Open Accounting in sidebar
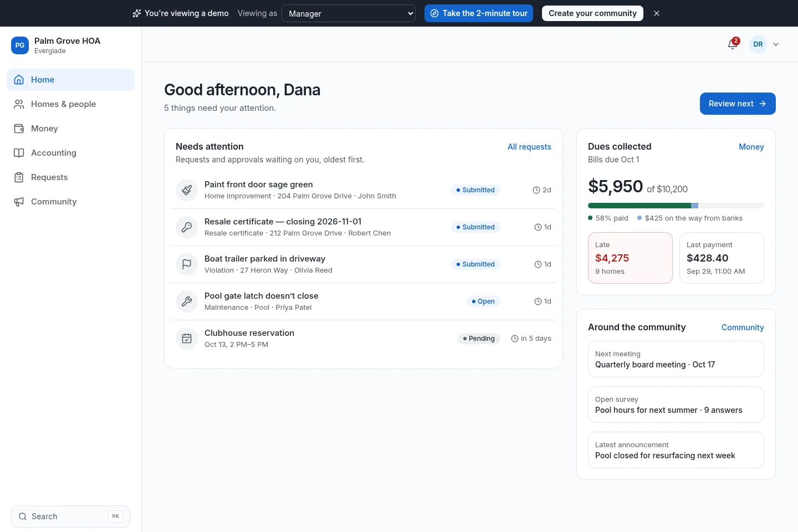 pos(70,153)
